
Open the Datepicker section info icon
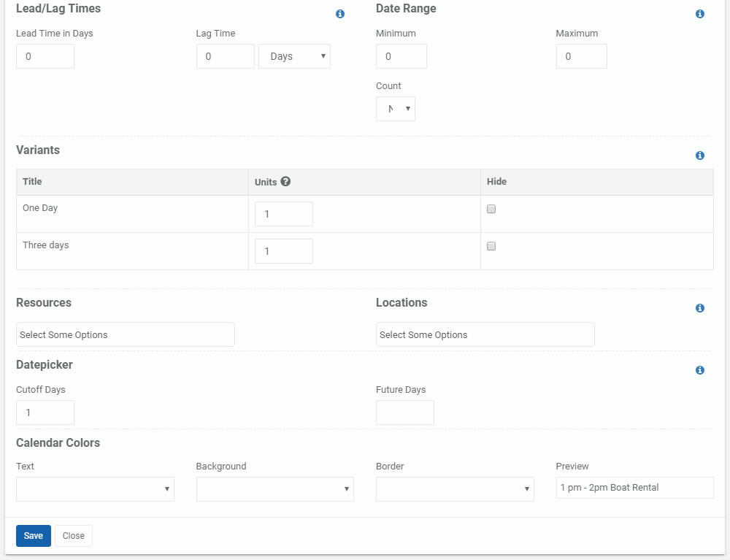[x=700, y=370]
